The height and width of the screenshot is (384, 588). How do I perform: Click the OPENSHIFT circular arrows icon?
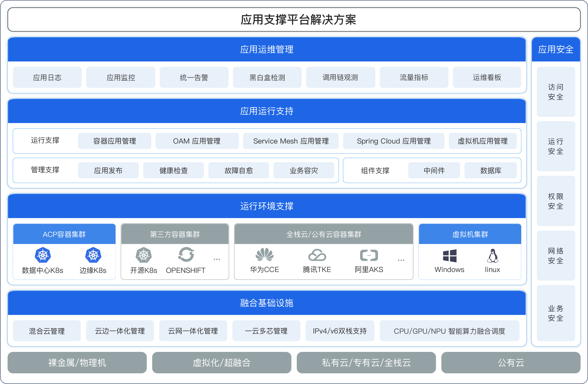(x=186, y=255)
